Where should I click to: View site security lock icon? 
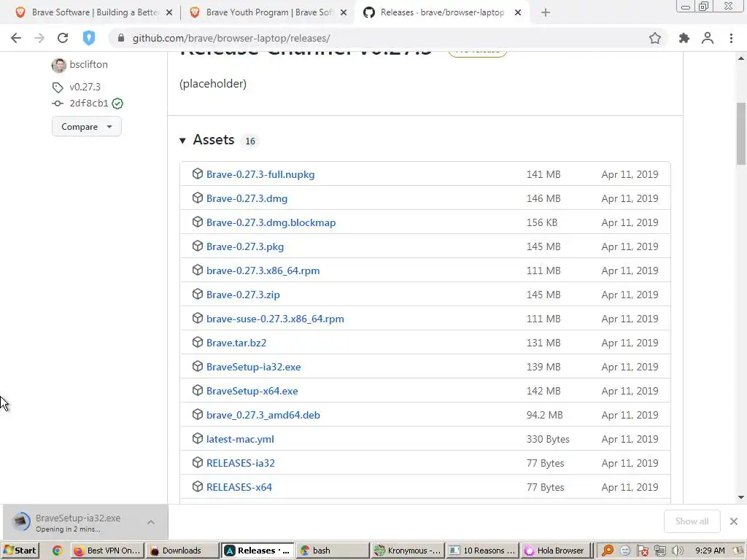pos(121,38)
